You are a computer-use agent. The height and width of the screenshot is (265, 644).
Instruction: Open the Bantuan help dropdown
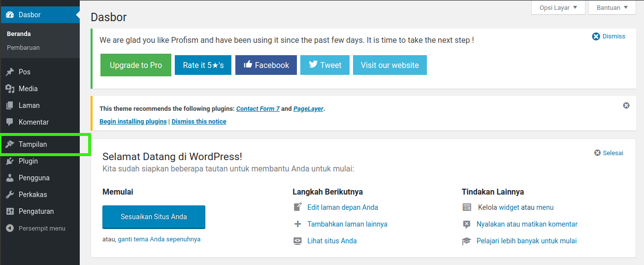pyautogui.click(x=612, y=8)
